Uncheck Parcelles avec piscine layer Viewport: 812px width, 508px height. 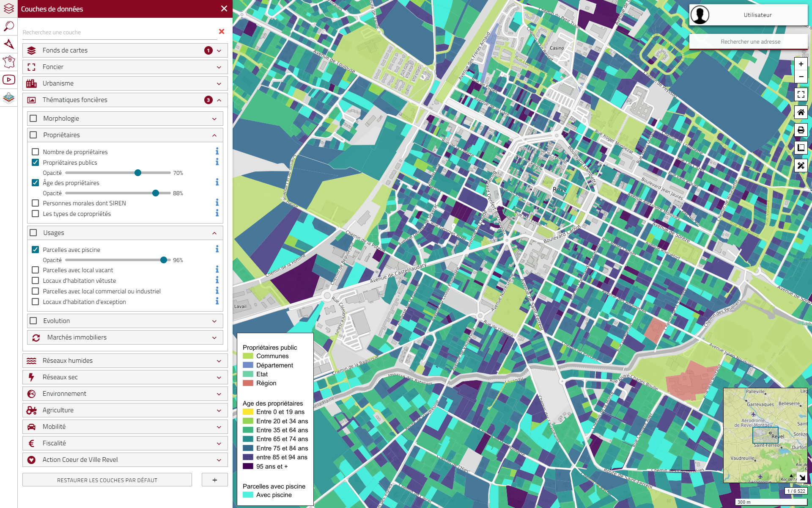(36, 249)
